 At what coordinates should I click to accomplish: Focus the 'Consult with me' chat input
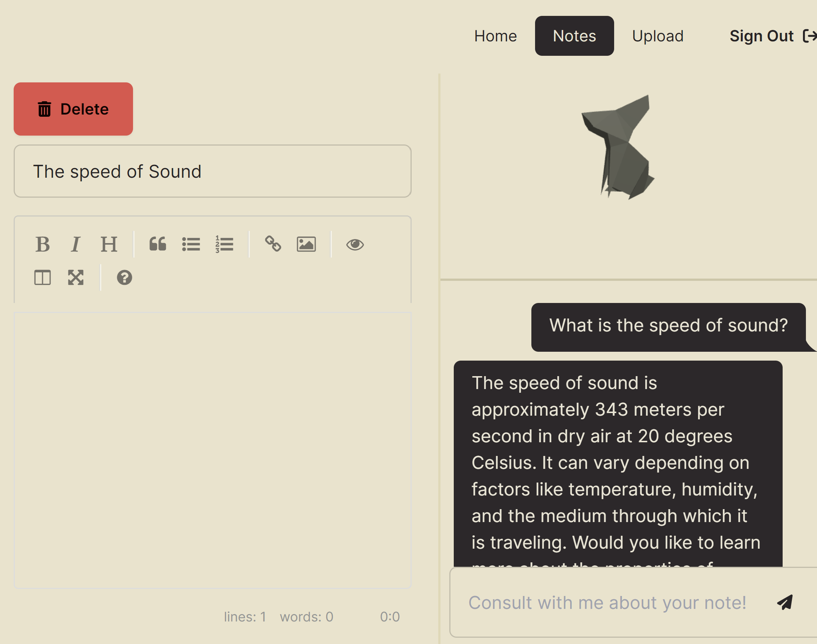coord(607,602)
